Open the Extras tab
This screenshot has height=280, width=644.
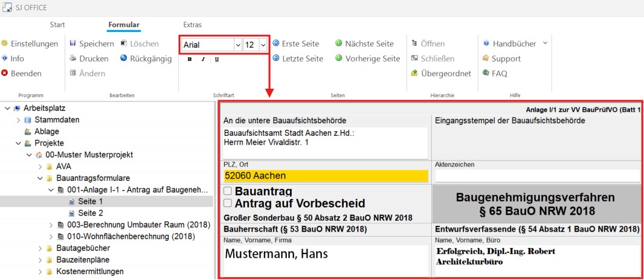(192, 25)
